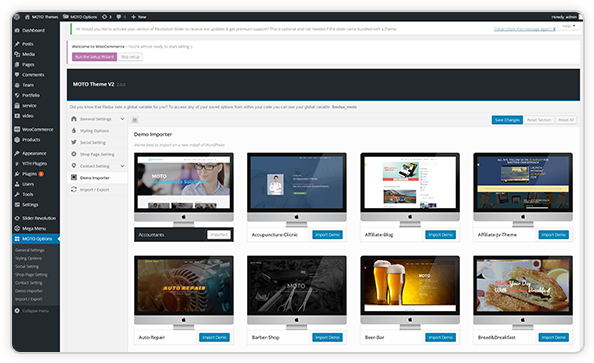This screenshot has height=363, width=594.
Task: Select Demo Importer tab in options panel
Action: coord(97,177)
